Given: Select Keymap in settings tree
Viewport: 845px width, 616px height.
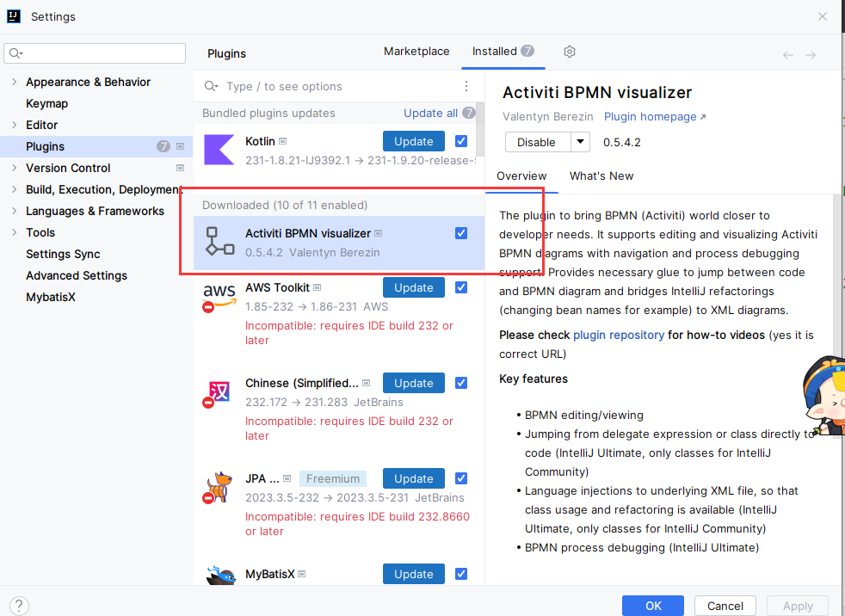Looking at the screenshot, I should 46,103.
